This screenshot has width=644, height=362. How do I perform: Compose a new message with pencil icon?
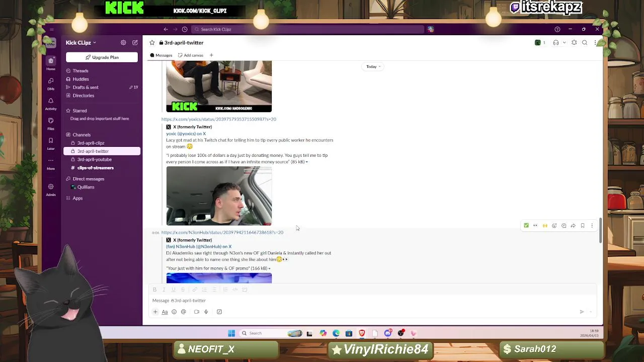click(135, 43)
